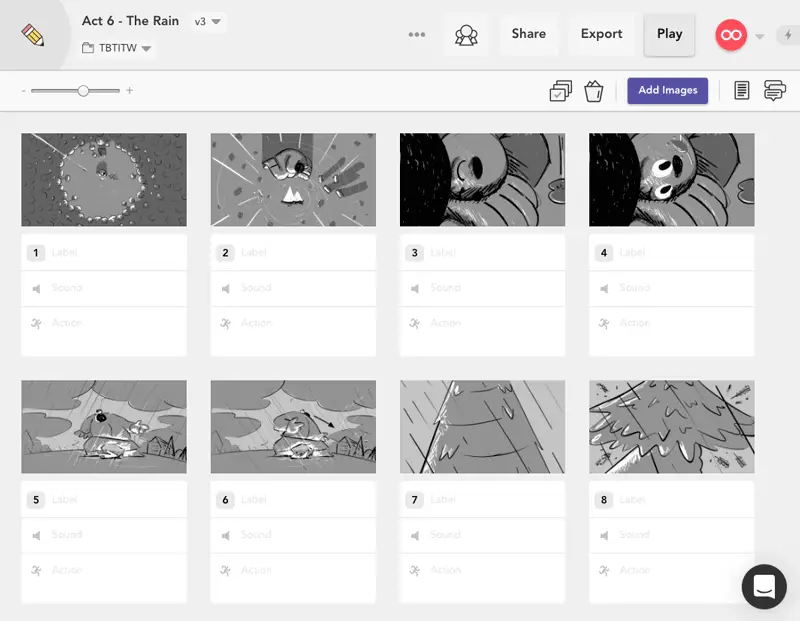800x621 pixels.
Task: Click the Sound field of frame 2
Action: tap(293, 288)
